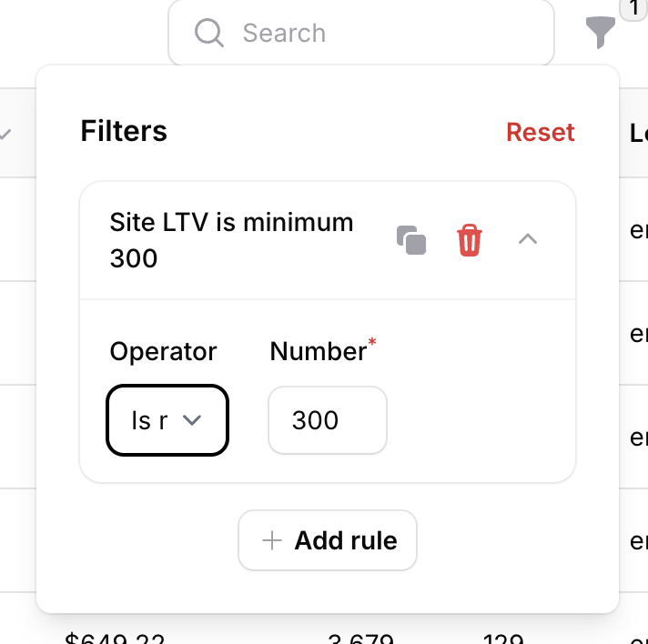Delete the Site LTV rule with trash icon
This screenshot has width=648, height=644.
[x=470, y=241]
